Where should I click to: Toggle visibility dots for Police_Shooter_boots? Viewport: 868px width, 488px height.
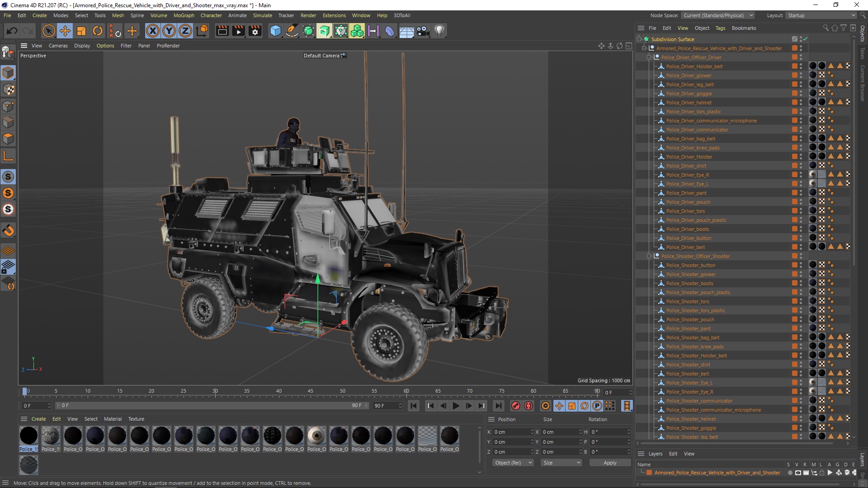pos(801,283)
